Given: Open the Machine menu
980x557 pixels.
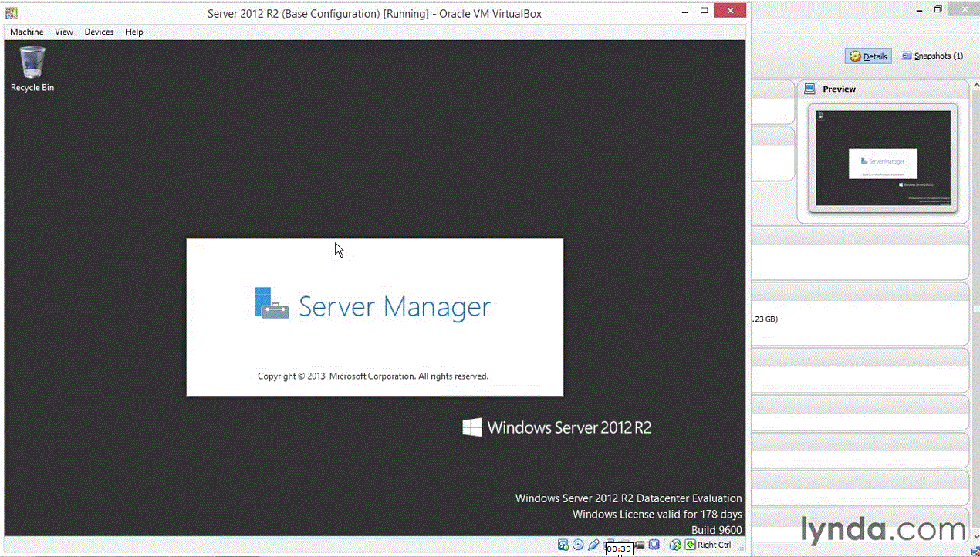Looking at the screenshot, I should 26,32.
